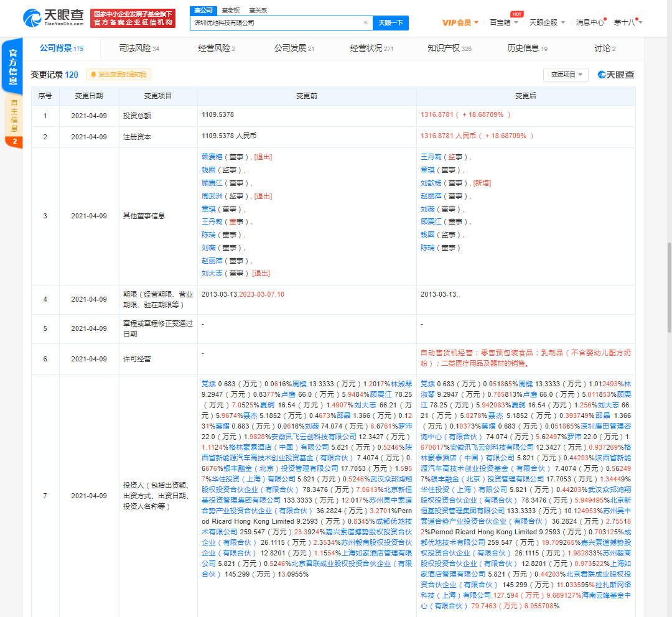Screen dimensions: 672x617
Task: Click the 天眼查 watermark logo near 变更项目
Action: coord(616,74)
